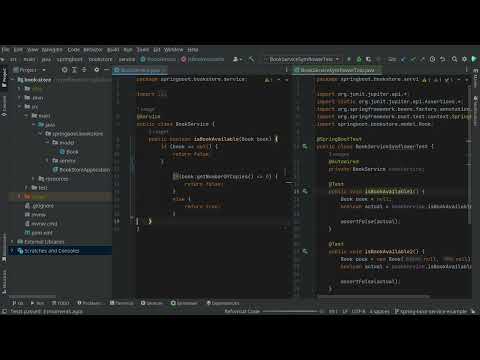Click the green Debug bug icon
The width and height of the screenshot is (480, 360).
point(359,59)
